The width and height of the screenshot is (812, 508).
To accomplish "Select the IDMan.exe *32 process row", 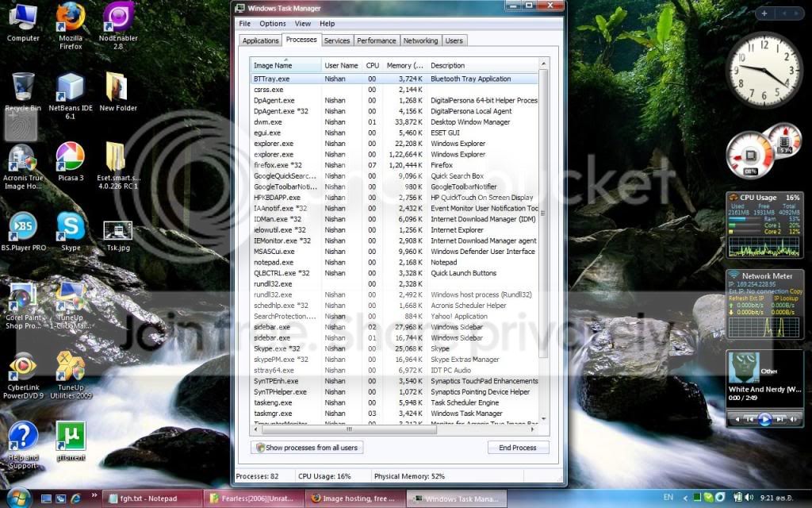I will [x=394, y=219].
